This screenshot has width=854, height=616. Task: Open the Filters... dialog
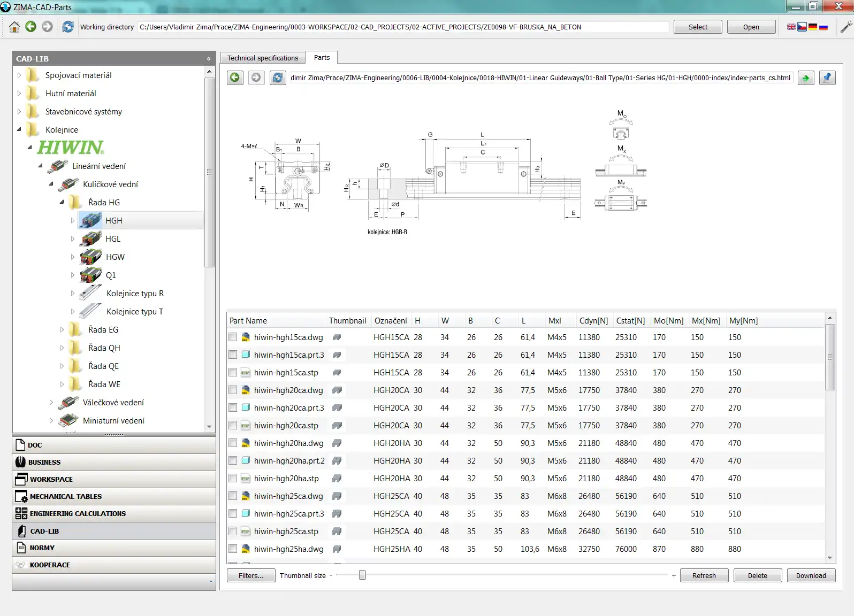tap(250, 575)
